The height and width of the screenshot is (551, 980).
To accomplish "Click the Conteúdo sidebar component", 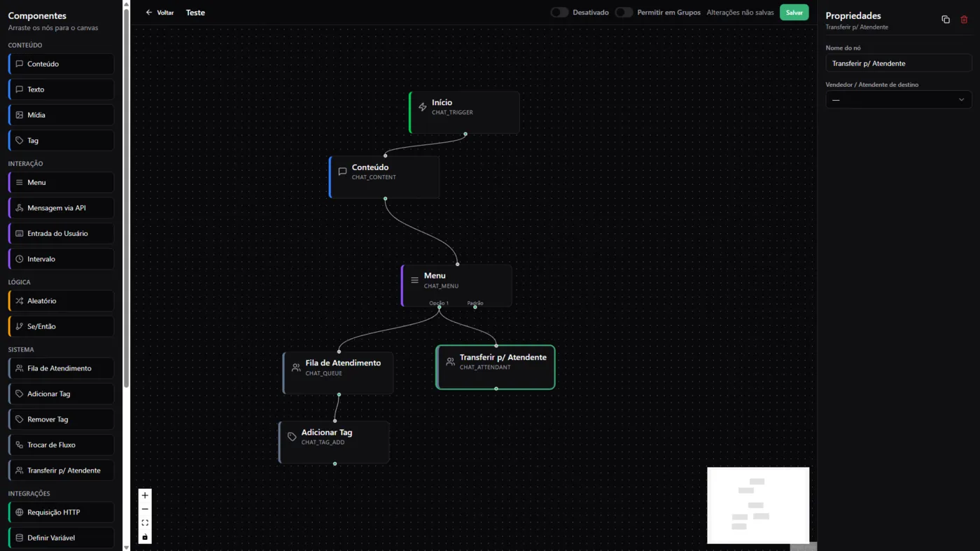I will [x=62, y=64].
